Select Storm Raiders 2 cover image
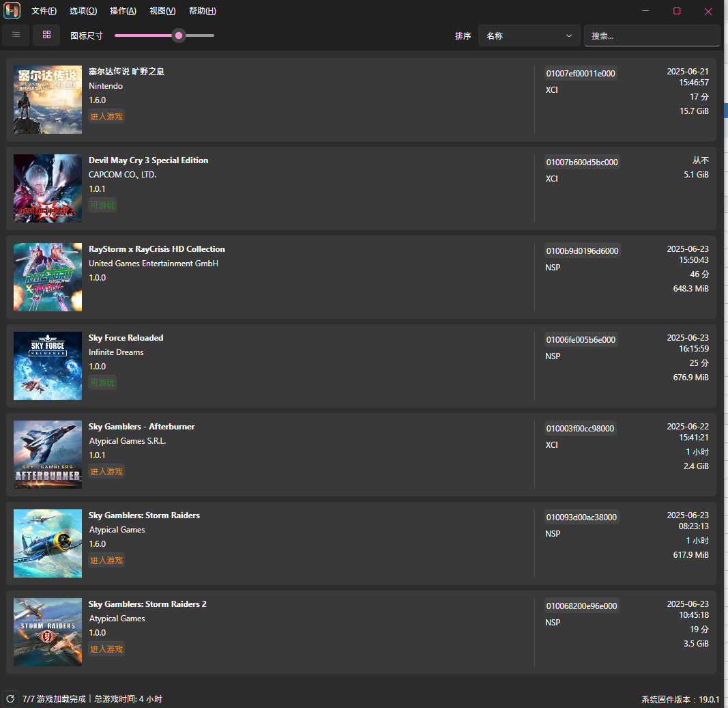The height and width of the screenshot is (708, 728). (48, 632)
